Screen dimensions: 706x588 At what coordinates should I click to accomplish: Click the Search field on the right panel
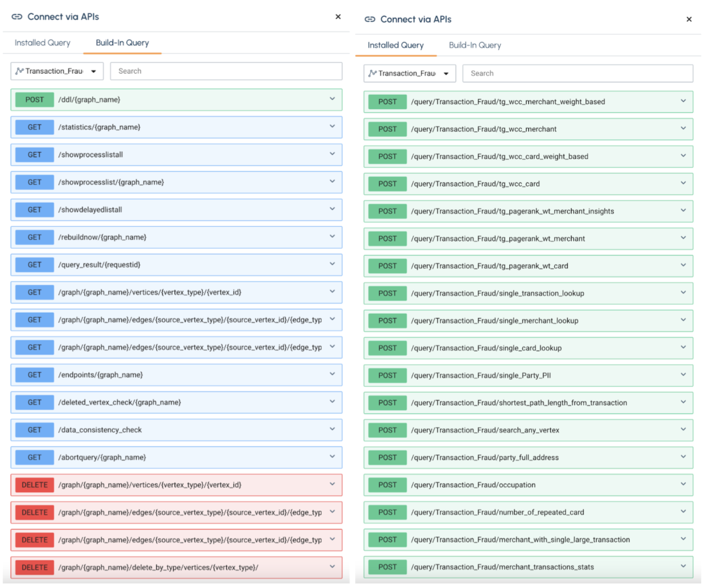[x=577, y=73]
